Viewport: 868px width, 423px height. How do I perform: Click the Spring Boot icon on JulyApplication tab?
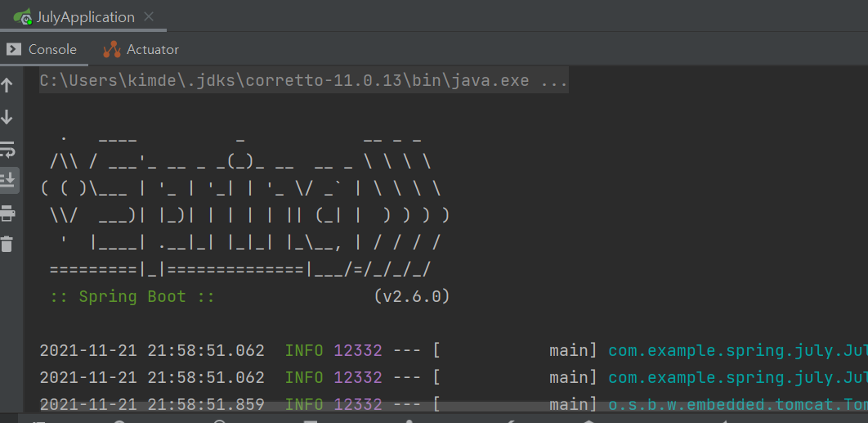(x=23, y=17)
